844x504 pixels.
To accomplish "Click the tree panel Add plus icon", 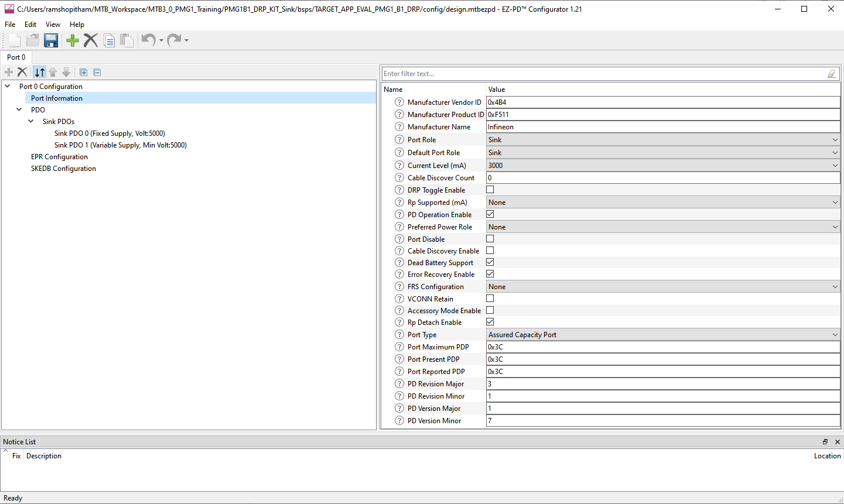I will 9,72.
